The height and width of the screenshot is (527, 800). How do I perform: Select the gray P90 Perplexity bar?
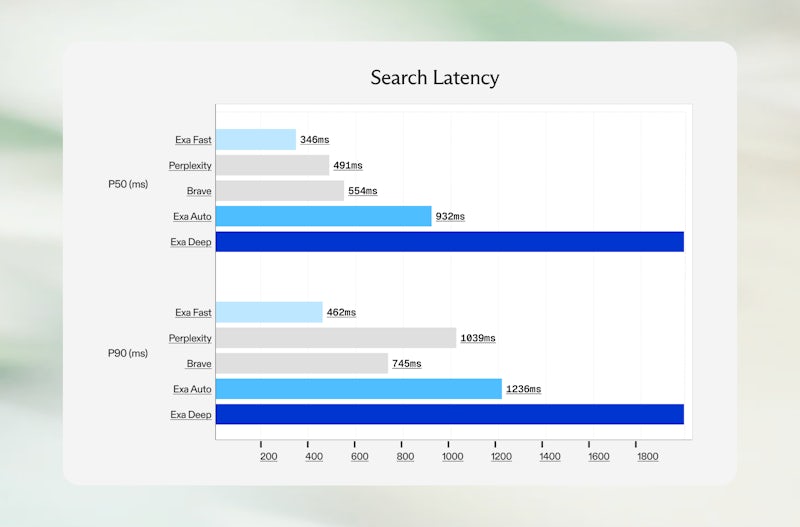coord(335,338)
